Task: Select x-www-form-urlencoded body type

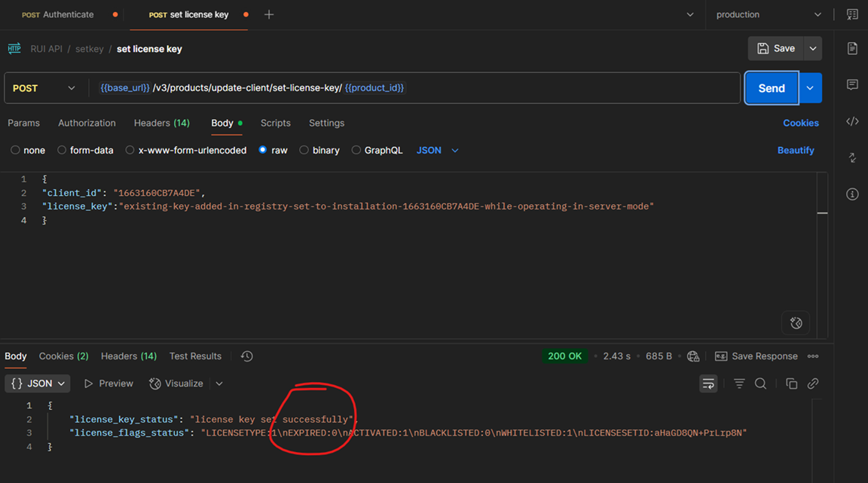Action: pyautogui.click(x=130, y=150)
